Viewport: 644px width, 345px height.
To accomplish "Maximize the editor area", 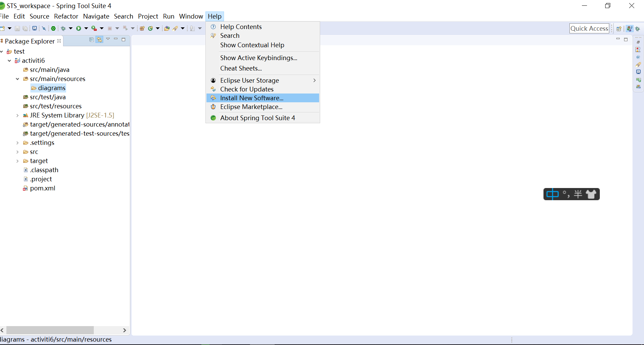I will coord(626,39).
